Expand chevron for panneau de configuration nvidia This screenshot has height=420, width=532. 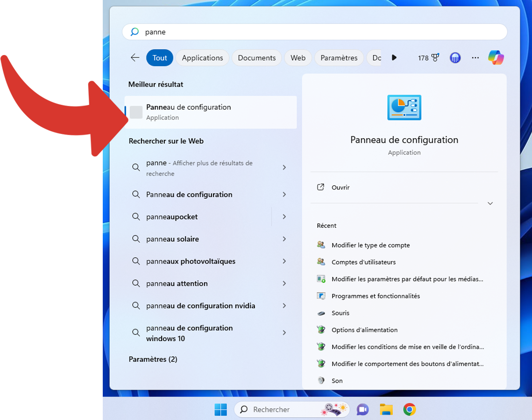(284, 306)
